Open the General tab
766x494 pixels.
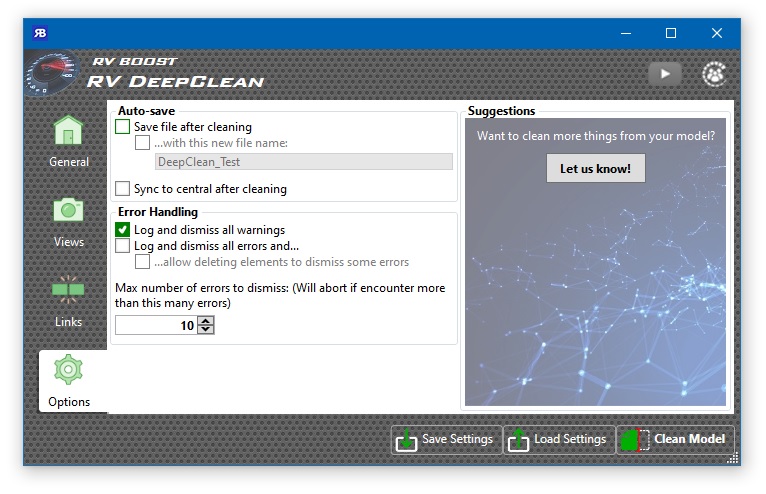tap(69, 141)
